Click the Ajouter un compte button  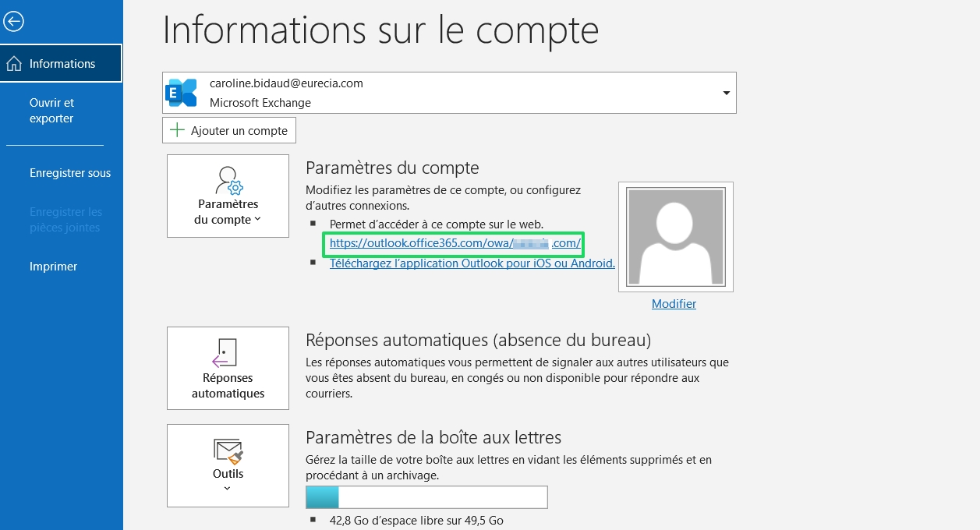(x=229, y=130)
